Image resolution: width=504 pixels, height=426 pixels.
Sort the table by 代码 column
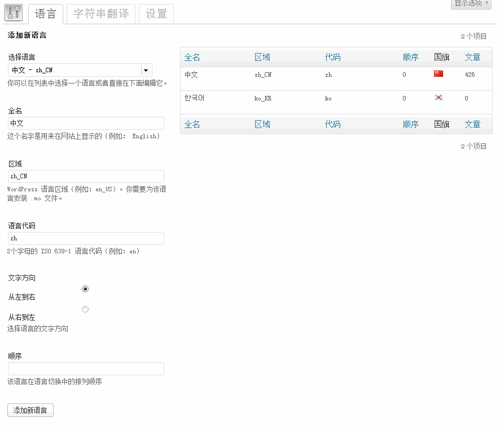[333, 56]
